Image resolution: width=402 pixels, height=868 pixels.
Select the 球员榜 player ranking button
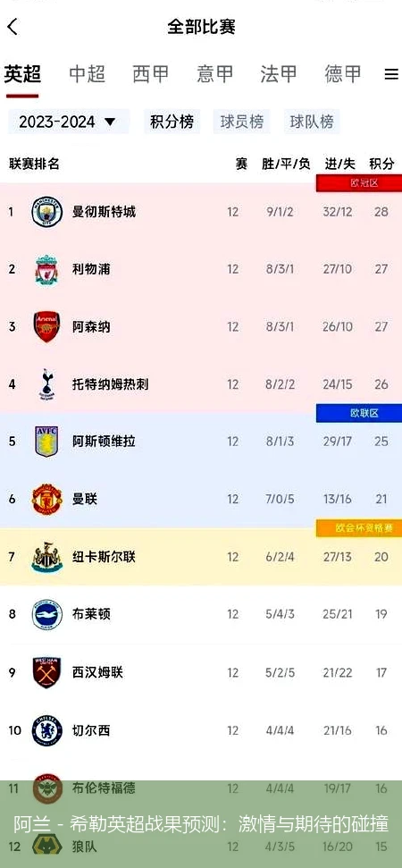[241, 122]
